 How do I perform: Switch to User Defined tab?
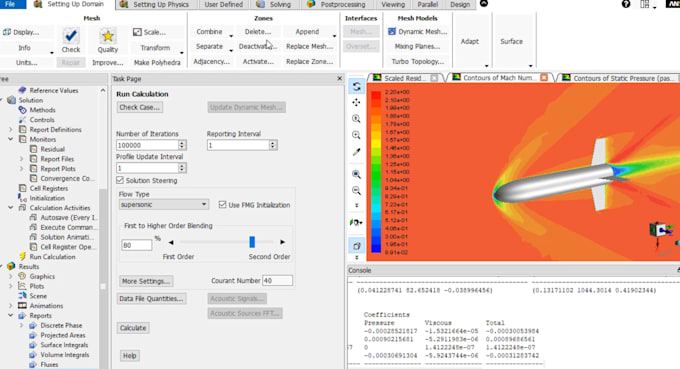223,4
